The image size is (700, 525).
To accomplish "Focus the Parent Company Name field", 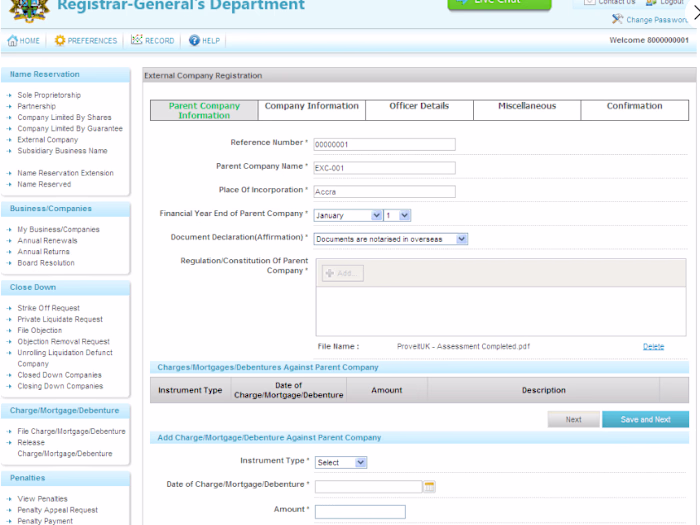I will [x=384, y=168].
